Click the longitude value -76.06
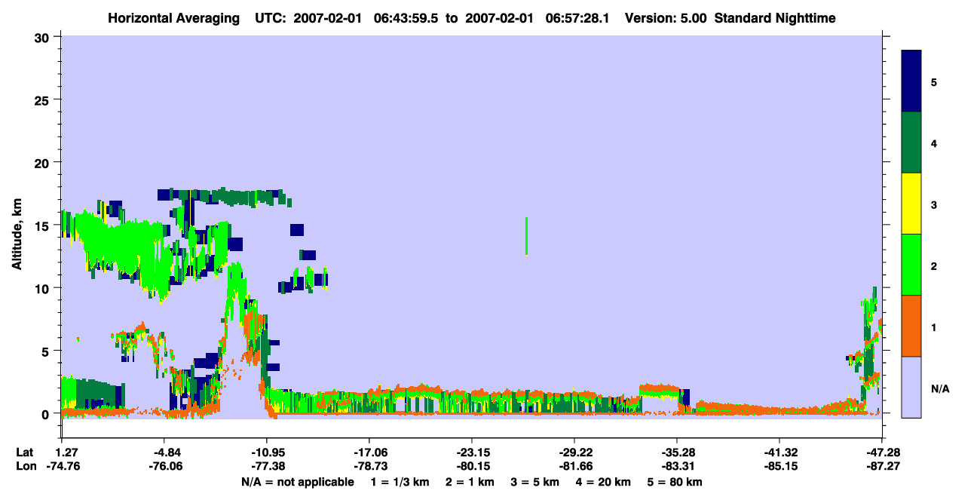This screenshot has height=503, width=980. point(164,467)
